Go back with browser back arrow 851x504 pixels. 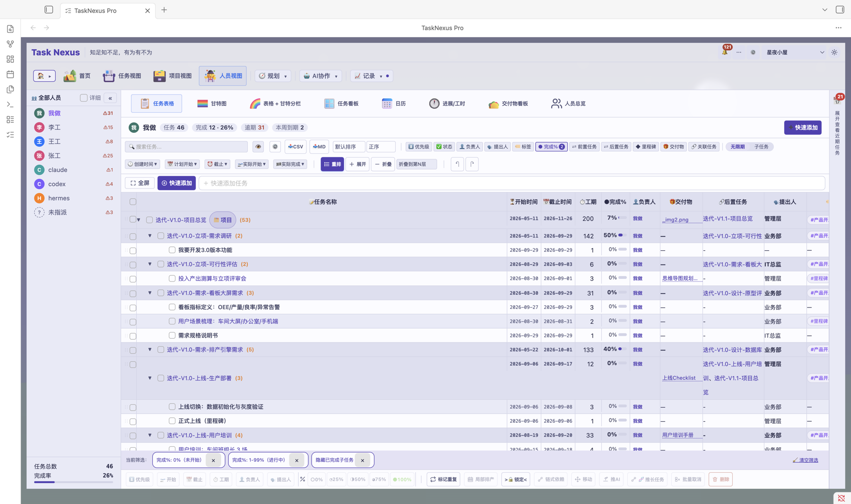(33, 28)
